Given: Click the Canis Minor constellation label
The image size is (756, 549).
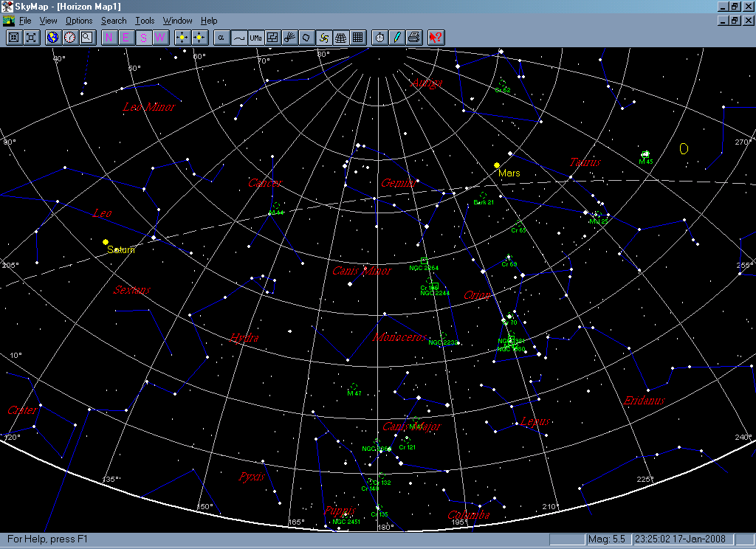Looking at the screenshot, I should [362, 270].
